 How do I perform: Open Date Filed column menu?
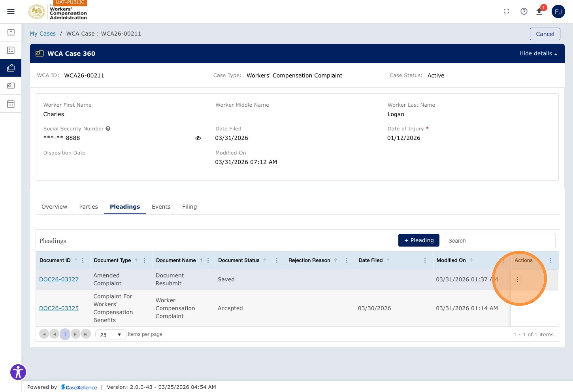pos(425,260)
